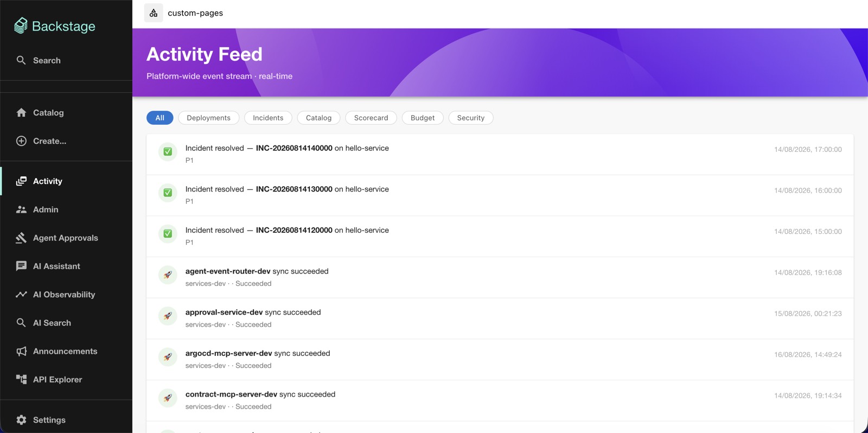Viewport: 868px width, 433px height.
Task: Click timestamp 16/08/2026, 14:49:24
Action: coord(808,354)
